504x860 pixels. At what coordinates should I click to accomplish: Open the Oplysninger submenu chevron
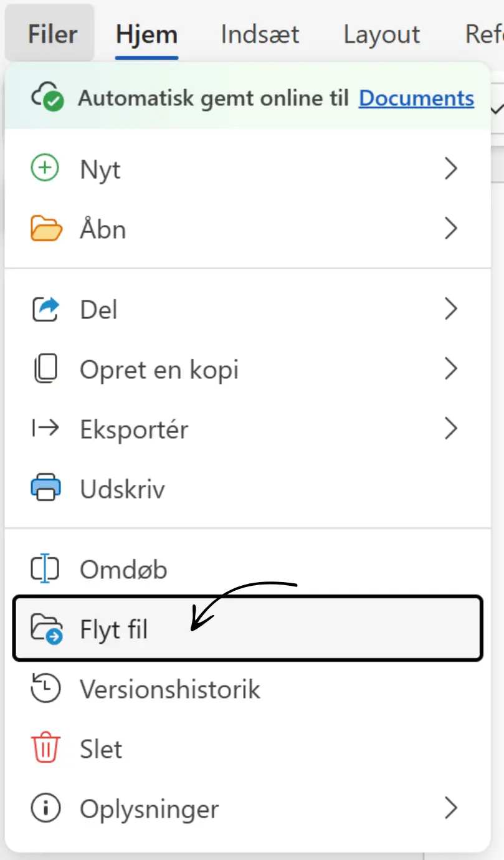click(451, 809)
